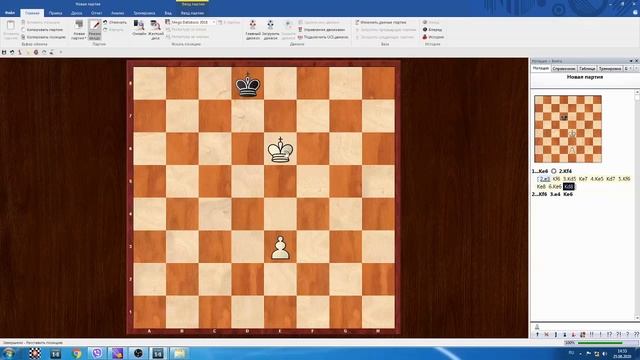Image resolution: width=640 pixels, height=360 pixels.
Task: Click the highlighted move Kd8 in notation
Action: coord(569,187)
